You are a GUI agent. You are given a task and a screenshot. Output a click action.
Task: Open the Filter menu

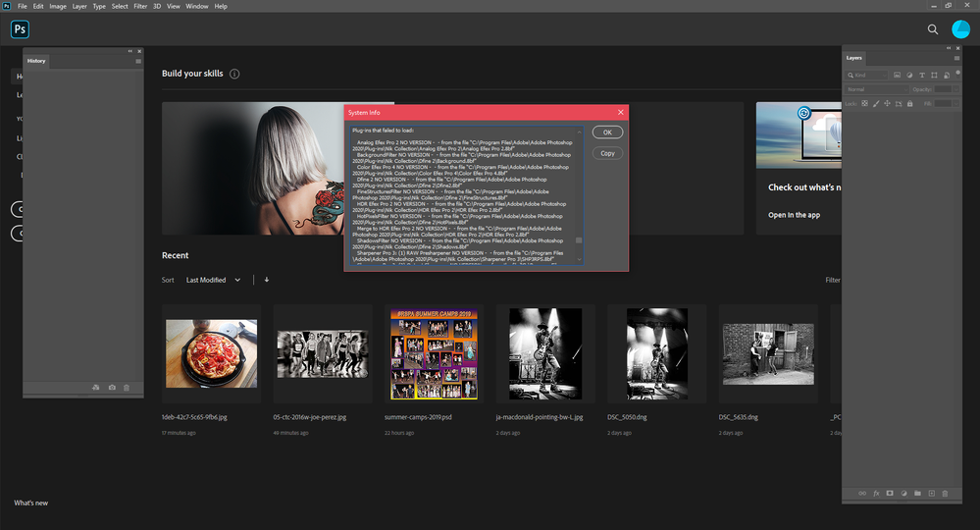coord(140,6)
